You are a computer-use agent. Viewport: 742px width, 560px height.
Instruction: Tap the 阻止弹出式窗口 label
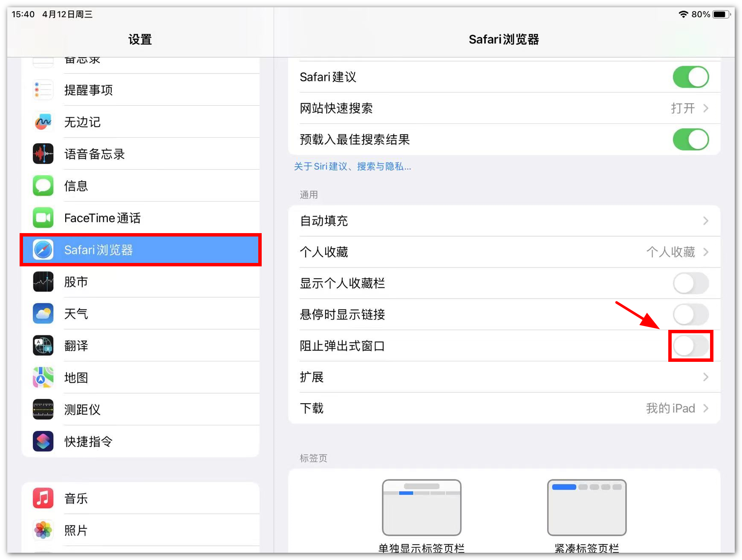pyautogui.click(x=342, y=346)
